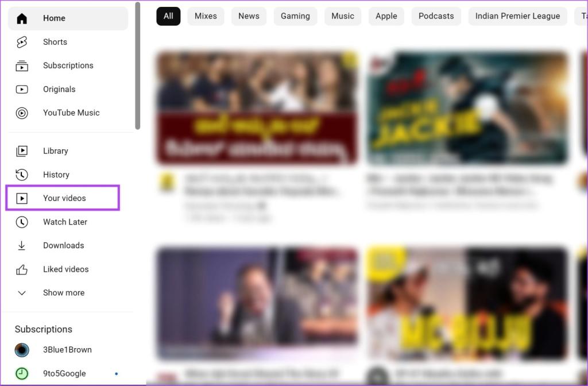
Task: Open Shorts via its icon
Action: point(22,42)
